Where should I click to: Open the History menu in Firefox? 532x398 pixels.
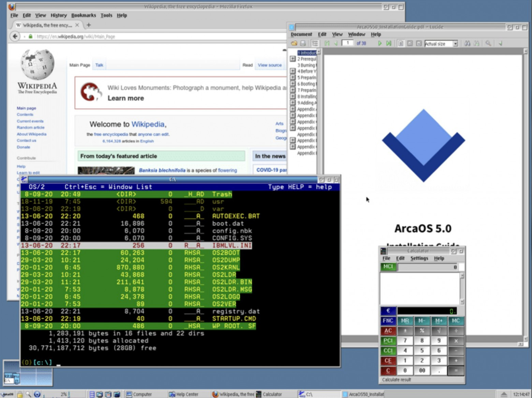click(59, 15)
